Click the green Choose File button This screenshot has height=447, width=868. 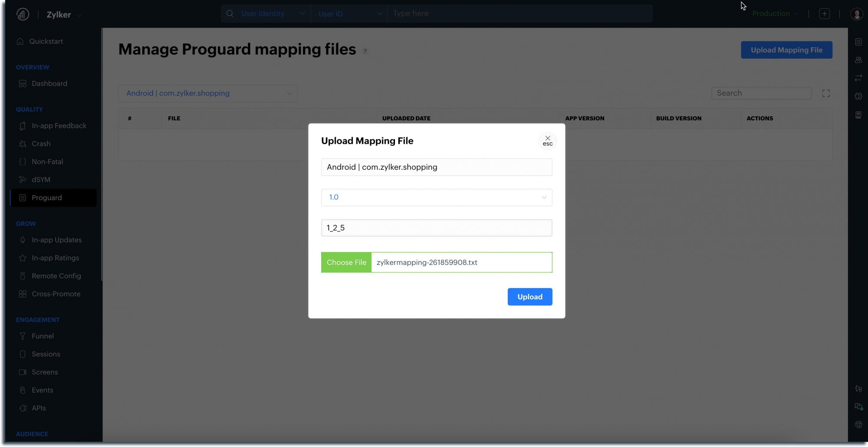click(x=346, y=262)
